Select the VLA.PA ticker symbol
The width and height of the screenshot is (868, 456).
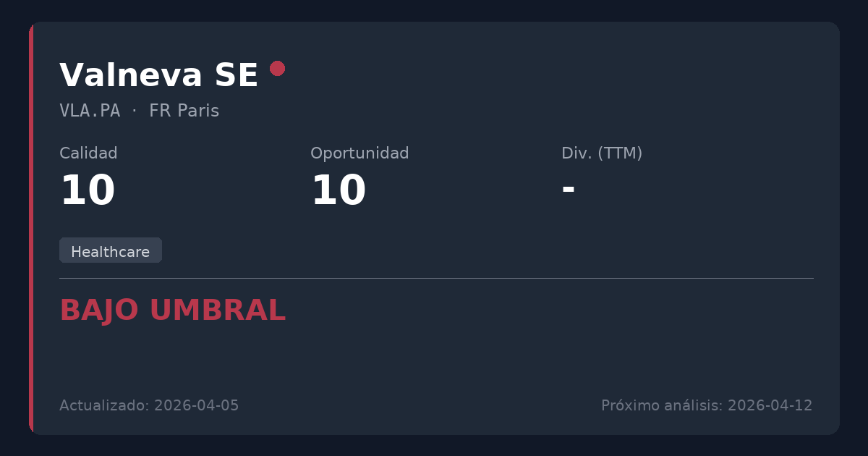pyautogui.click(x=90, y=111)
